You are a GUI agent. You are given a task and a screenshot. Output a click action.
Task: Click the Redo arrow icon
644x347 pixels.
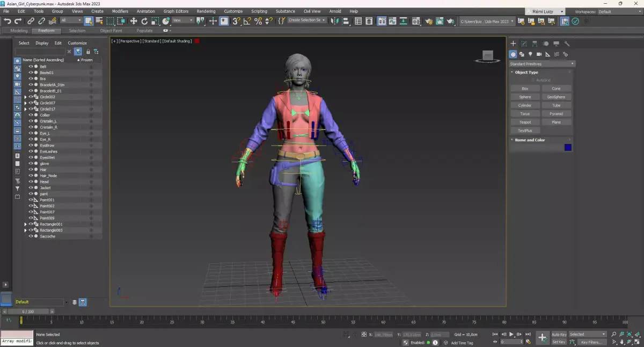[x=18, y=21]
